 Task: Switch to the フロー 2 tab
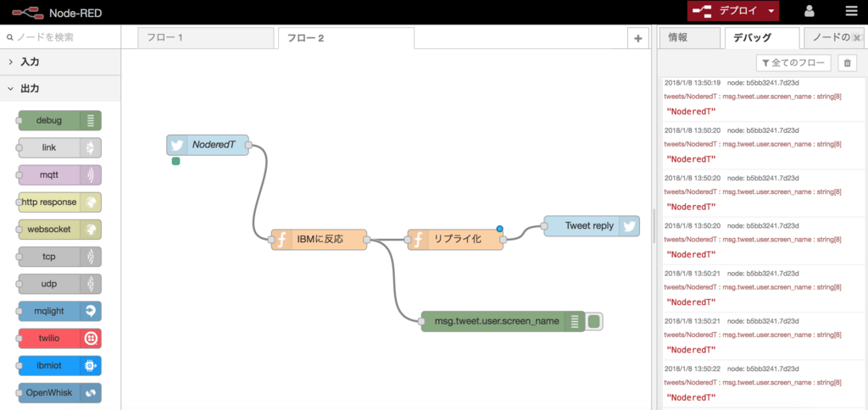pyautogui.click(x=346, y=38)
